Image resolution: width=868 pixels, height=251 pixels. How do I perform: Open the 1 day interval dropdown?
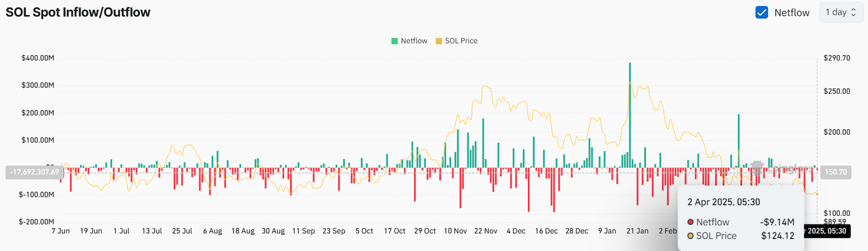(x=840, y=12)
